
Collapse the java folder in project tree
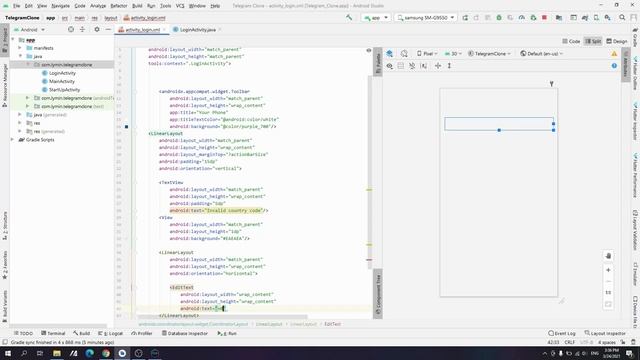point(20,56)
